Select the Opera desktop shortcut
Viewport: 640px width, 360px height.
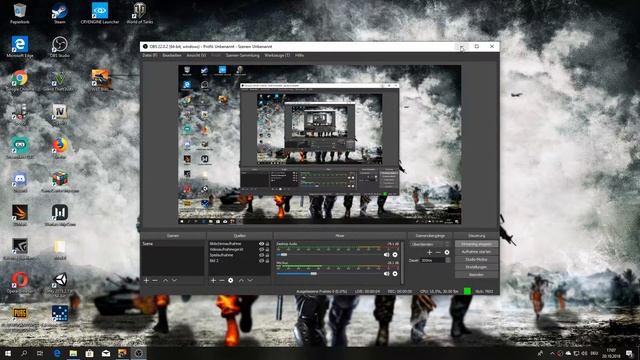pyautogui.click(x=19, y=283)
